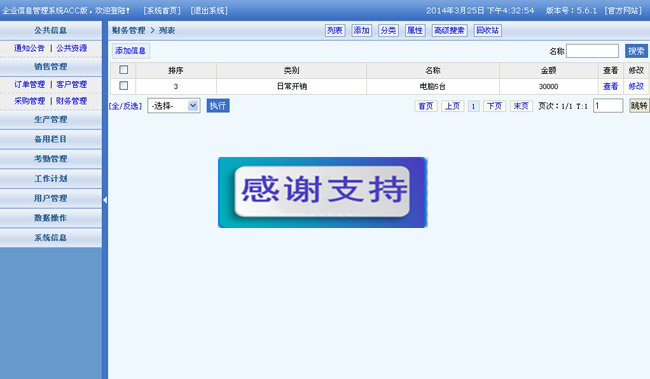Open 采购管理 sidebar link
Screen dimensions: 650x379
tap(29, 101)
